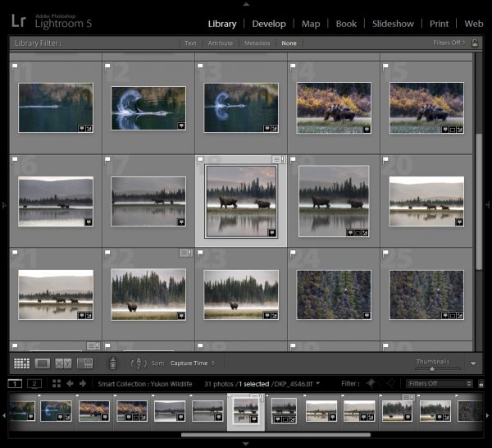Go forward with filmstrip right arrow

click(83, 384)
